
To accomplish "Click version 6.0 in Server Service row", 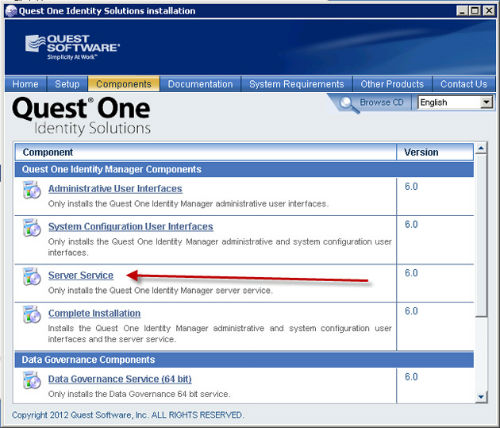I will [411, 273].
